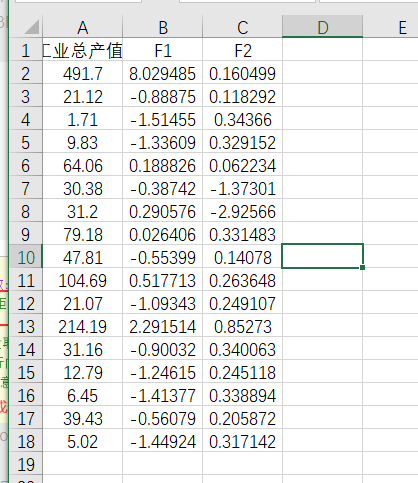The height and width of the screenshot is (483, 418).
Task: Click cell A1 with 工业总产值 heading
Action: click(83, 50)
